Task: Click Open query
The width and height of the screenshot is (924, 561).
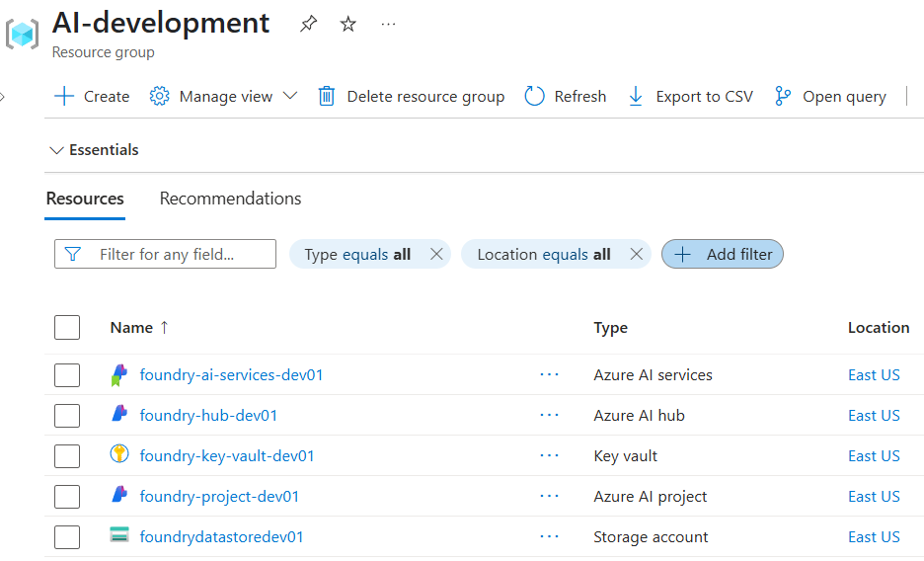Action: 830,96
